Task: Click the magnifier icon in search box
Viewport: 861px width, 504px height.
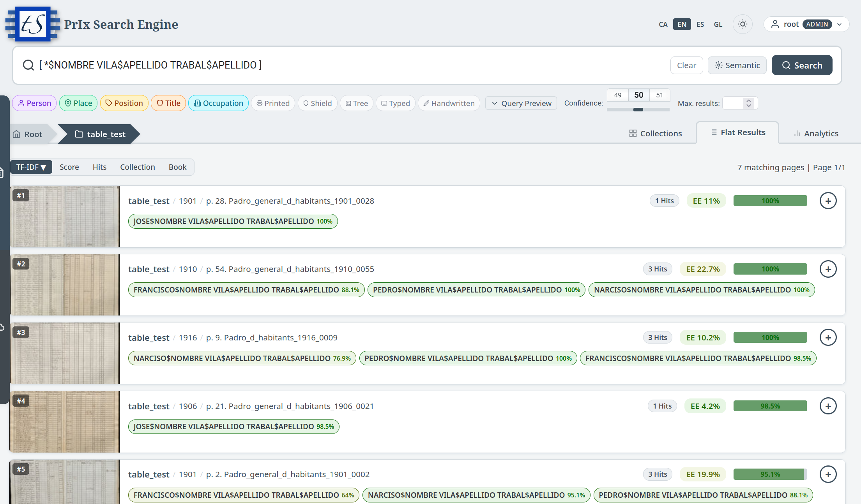Action: (28, 65)
